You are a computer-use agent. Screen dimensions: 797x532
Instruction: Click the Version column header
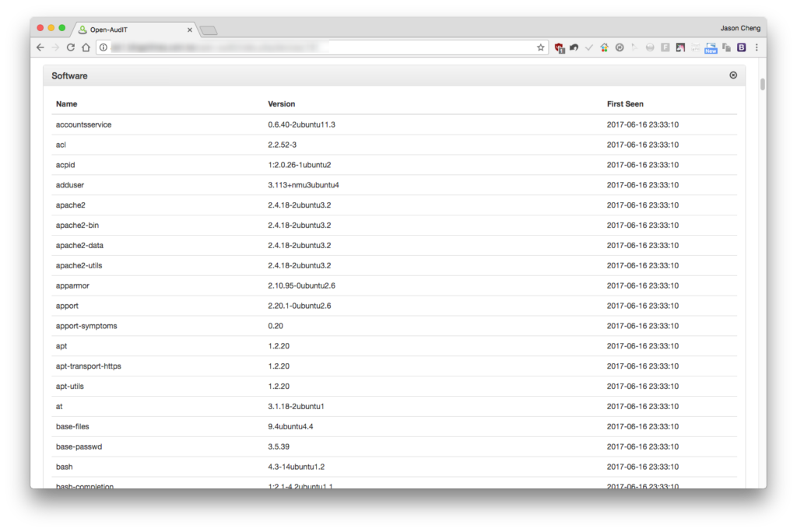point(281,103)
